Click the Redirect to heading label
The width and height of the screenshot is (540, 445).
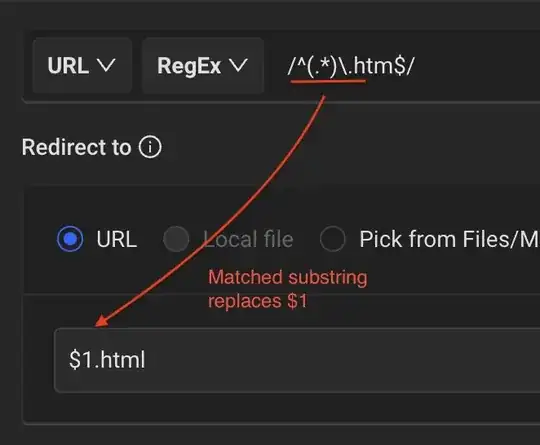(x=76, y=147)
